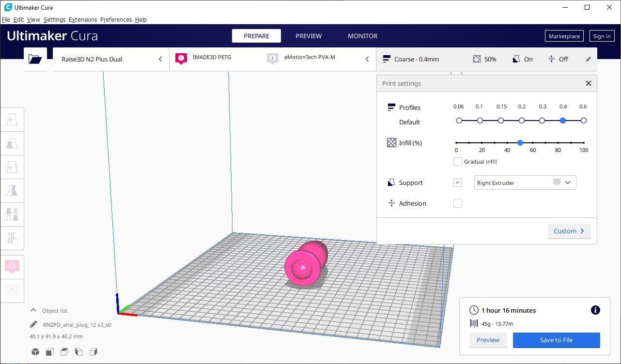The image size is (621, 364).
Task: Select the 0.4 layer height profile
Action: [x=563, y=121]
